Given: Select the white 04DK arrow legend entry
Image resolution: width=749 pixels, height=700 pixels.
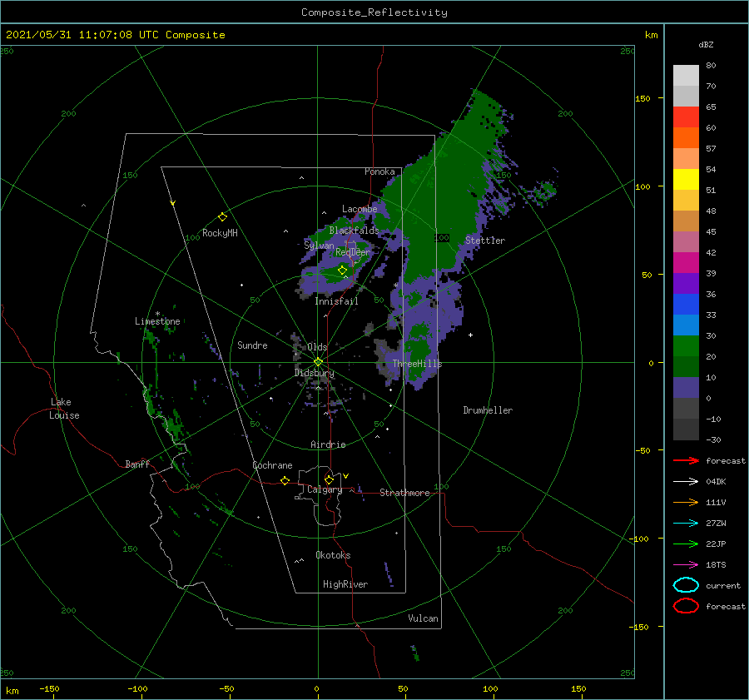Looking at the screenshot, I should click(686, 482).
